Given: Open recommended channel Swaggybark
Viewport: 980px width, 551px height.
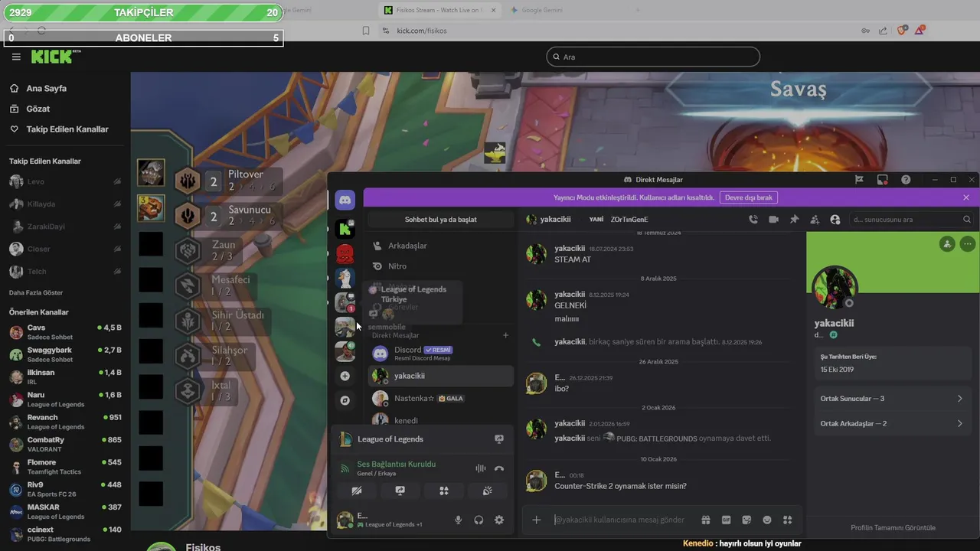Looking at the screenshot, I should (x=65, y=354).
